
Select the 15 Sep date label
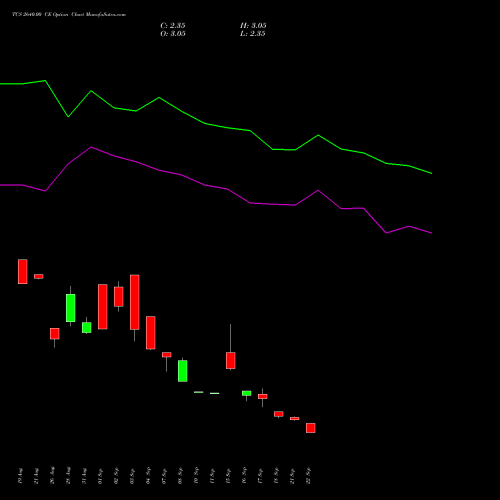coord(228,476)
